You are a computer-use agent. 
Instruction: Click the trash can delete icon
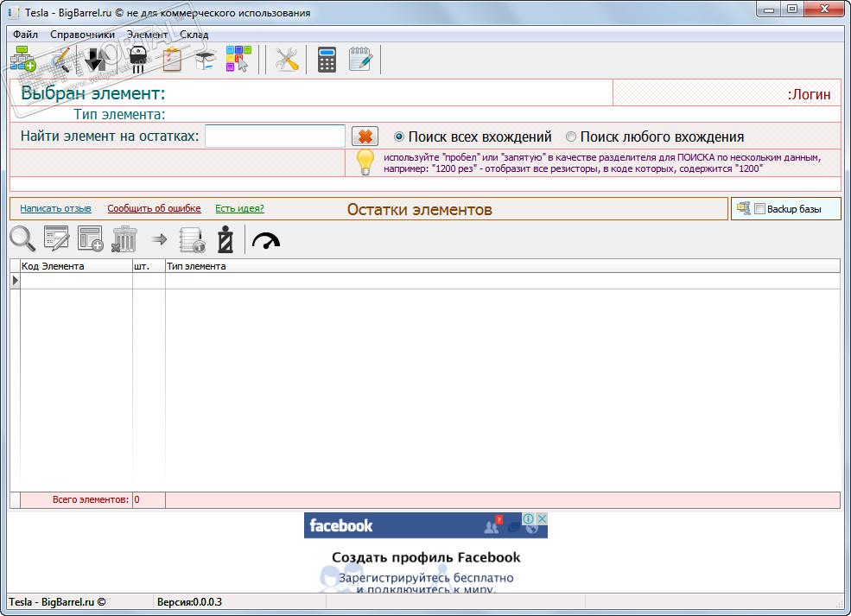[124, 239]
